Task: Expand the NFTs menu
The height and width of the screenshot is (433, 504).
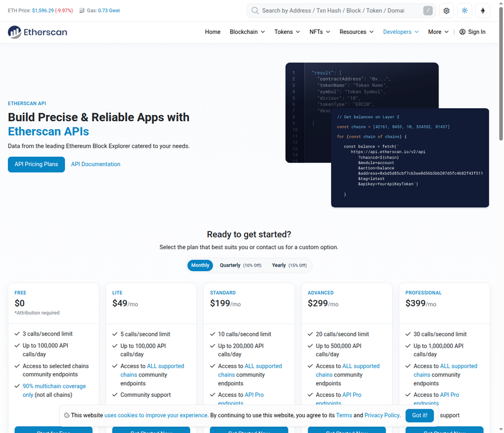Action: (x=320, y=32)
